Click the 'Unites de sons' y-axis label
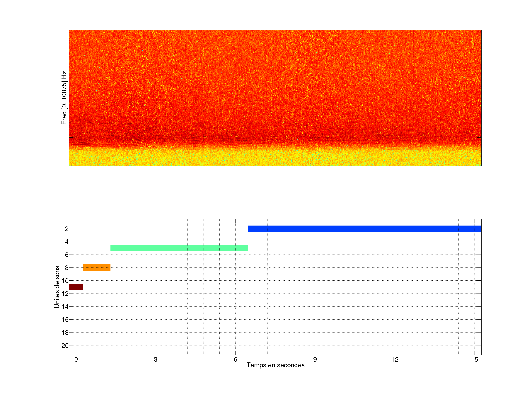532x399 pixels. [x=57, y=287]
